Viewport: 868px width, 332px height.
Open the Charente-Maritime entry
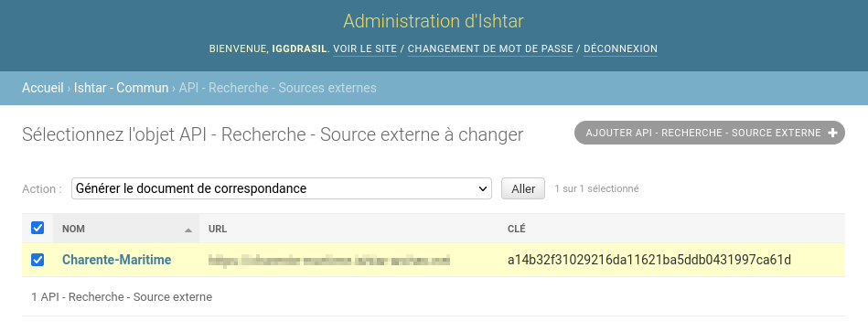click(116, 260)
